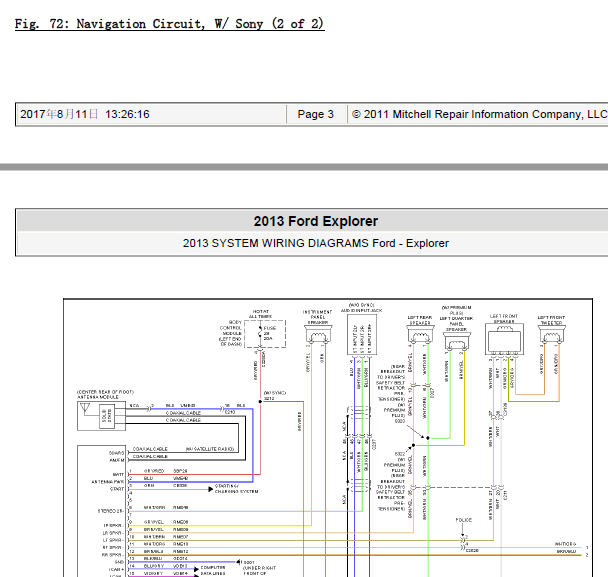This screenshot has width=608, height=577.
Task: Click the 'LEFT FRONT SPEAKER' label
Action: point(504,319)
